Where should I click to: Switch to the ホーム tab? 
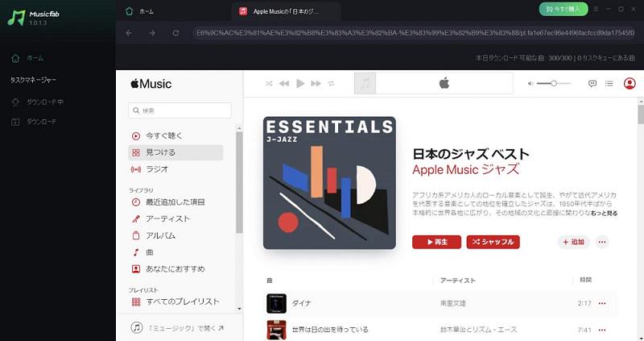[139, 11]
